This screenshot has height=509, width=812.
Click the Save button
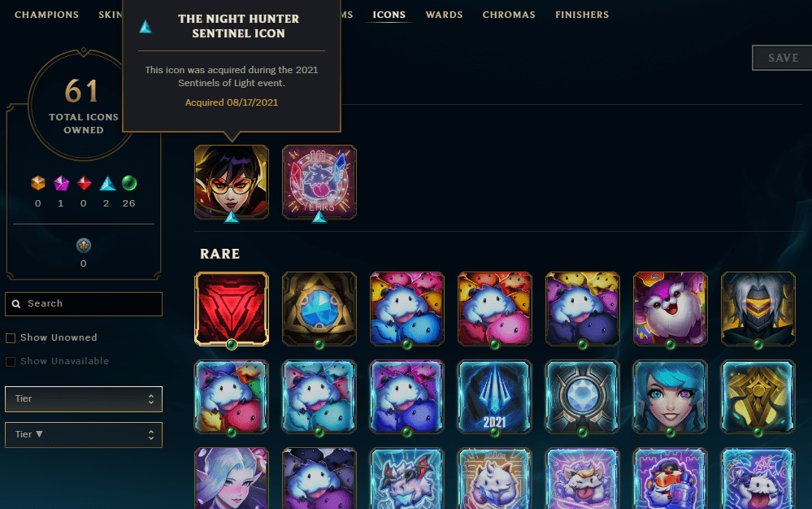pyautogui.click(x=782, y=58)
